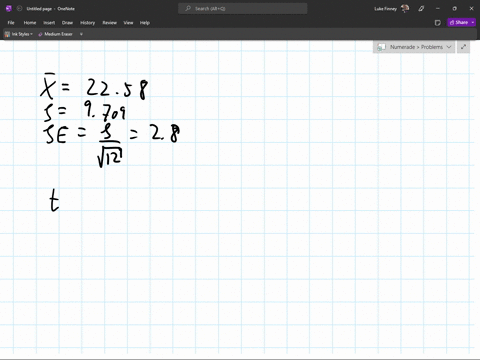Open the Help tab
The width and height of the screenshot is (480, 360).
pos(145,23)
